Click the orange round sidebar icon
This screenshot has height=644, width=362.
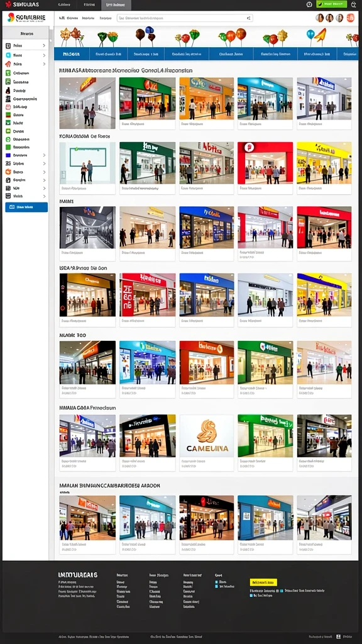tap(8, 172)
